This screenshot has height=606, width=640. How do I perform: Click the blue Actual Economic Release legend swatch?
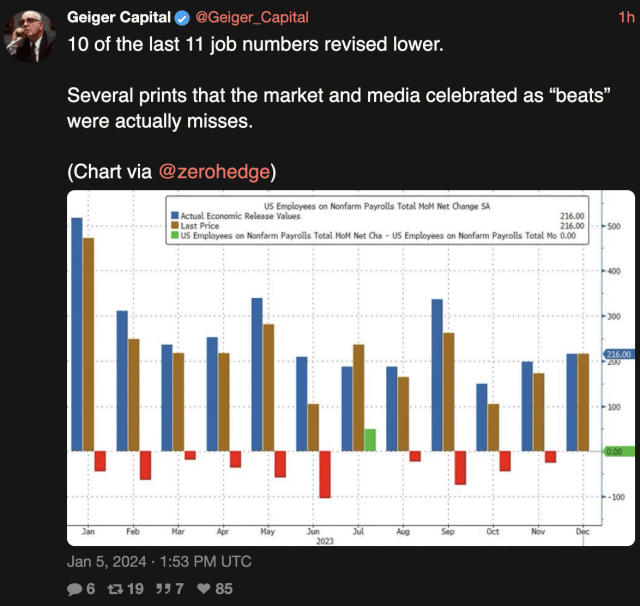(x=175, y=215)
